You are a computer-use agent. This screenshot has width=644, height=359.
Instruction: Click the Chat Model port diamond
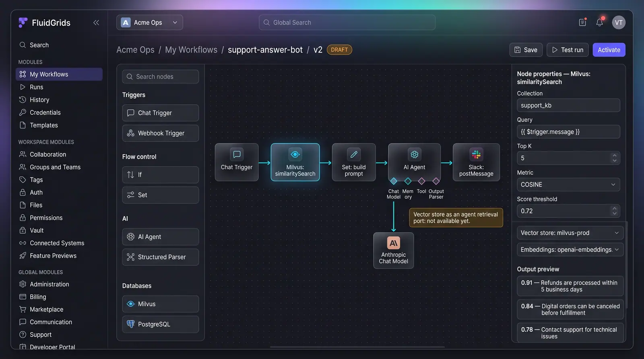[x=394, y=181]
